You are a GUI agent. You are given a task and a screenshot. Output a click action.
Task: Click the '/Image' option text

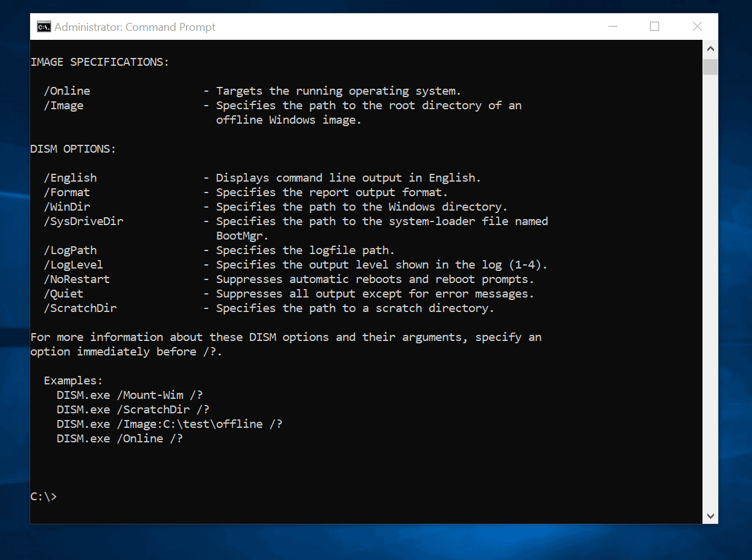[x=63, y=106]
